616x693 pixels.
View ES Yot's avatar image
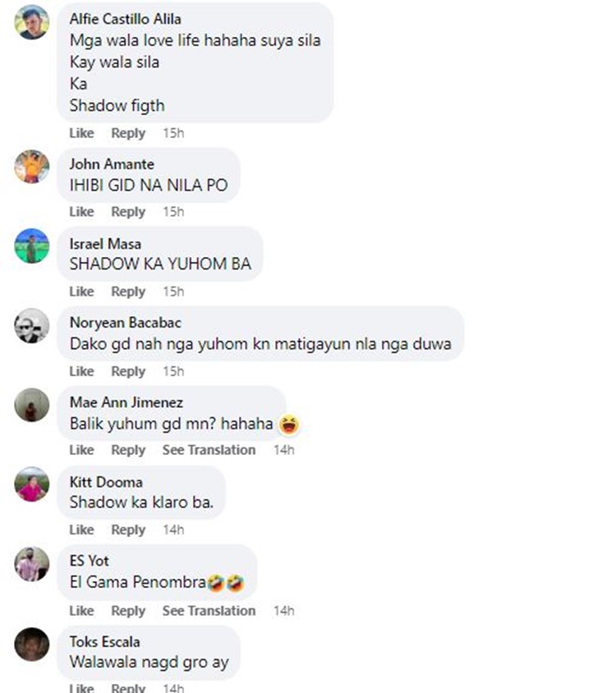pos(32,564)
